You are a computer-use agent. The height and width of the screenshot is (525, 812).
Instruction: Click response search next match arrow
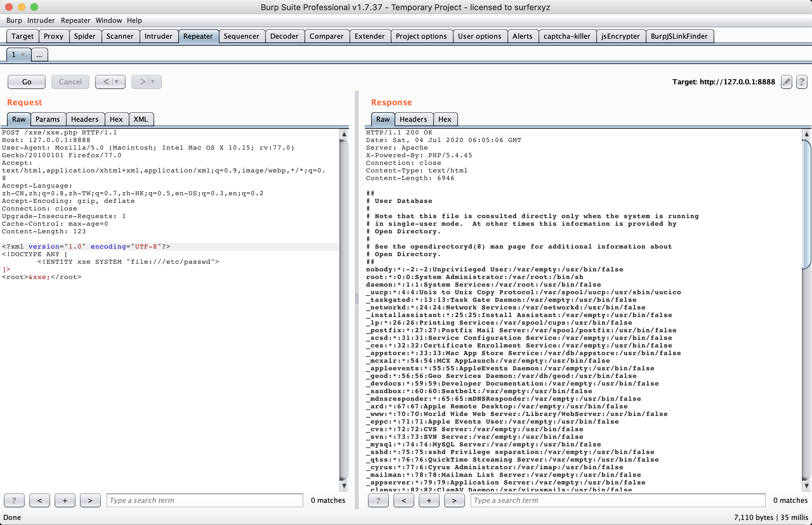click(454, 500)
